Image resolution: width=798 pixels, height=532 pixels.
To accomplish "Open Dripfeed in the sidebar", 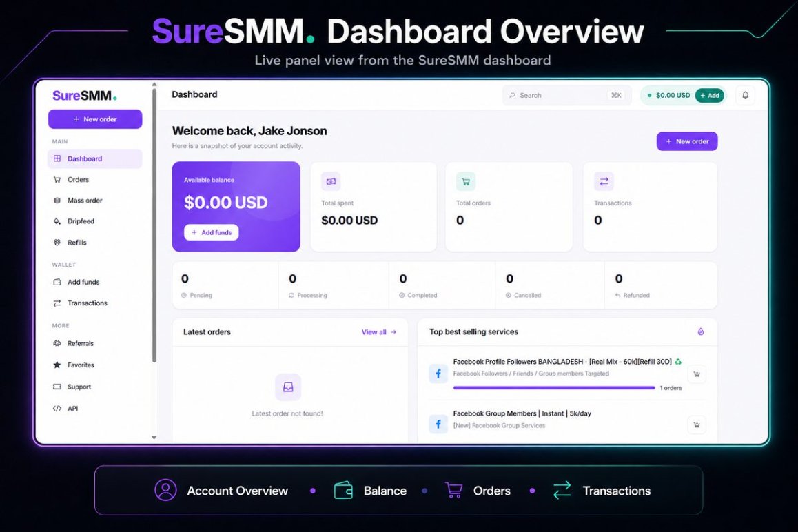I will tap(95, 221).
